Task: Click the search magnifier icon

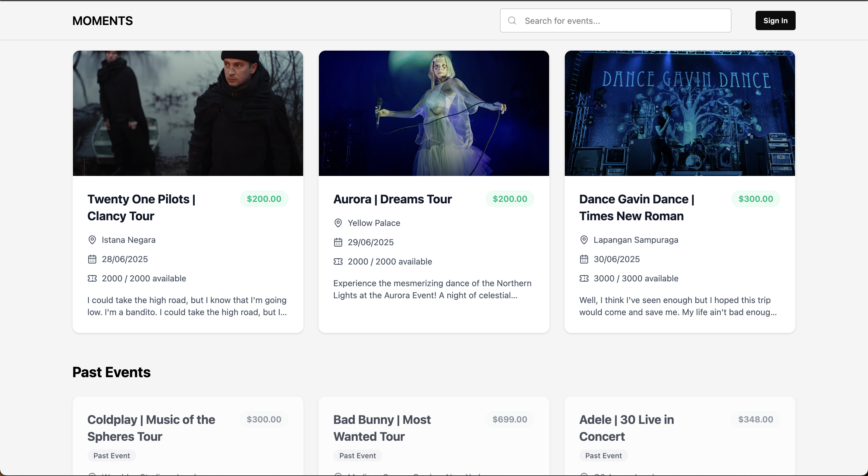Action: click(512, 20)
